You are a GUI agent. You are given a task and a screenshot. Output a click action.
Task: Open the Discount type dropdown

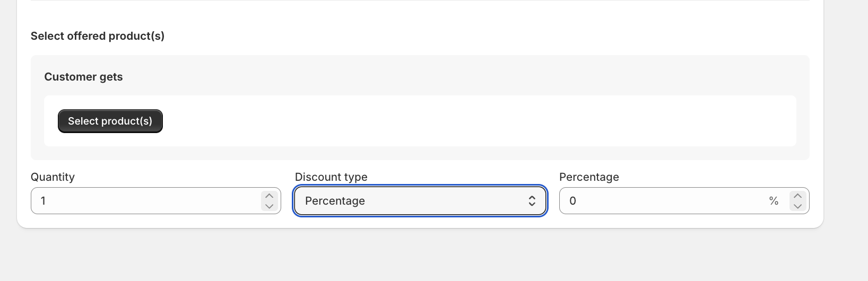click(419, 201)
